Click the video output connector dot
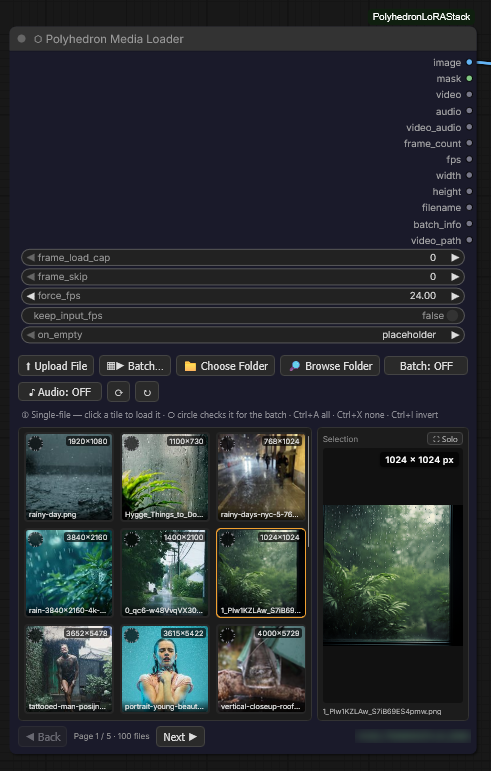This screenshot has height=771, width=491. click(x=469, y=94)
